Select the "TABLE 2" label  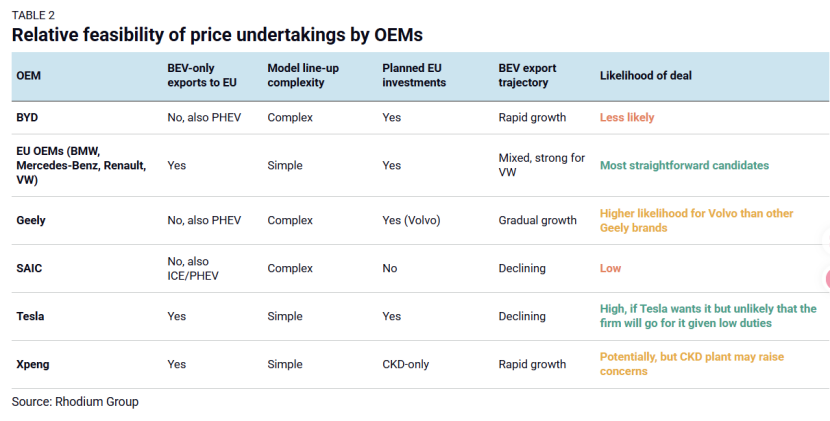(x=35, y=13)
